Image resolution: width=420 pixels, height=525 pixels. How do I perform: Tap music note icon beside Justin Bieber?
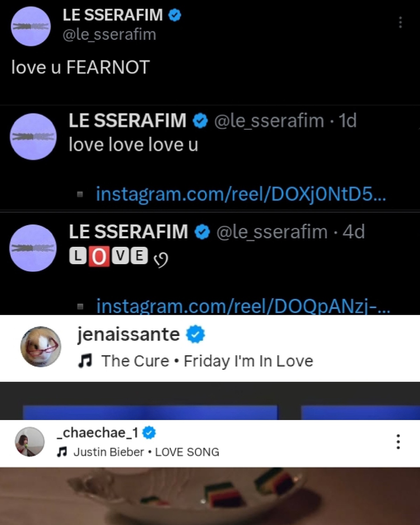[62, 452]
